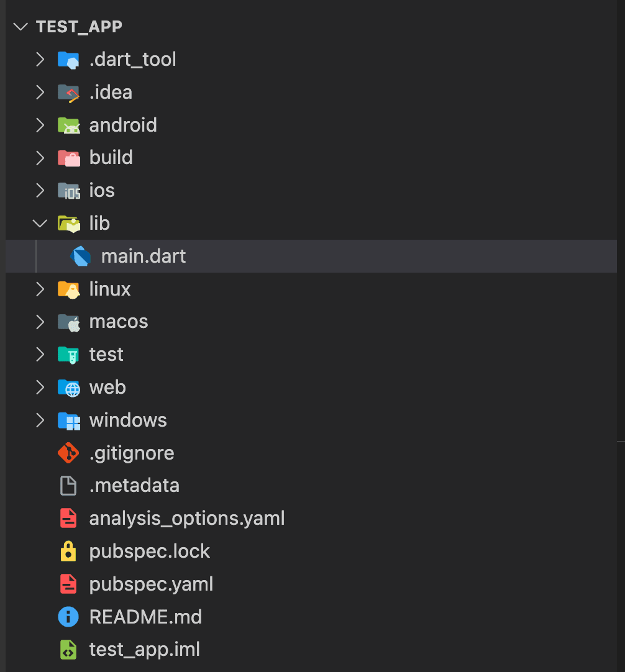Image resolution: width=625 pixels, height=672 pixels.
Task: Click the red build folder icon
Action: [x=68, y=158]
